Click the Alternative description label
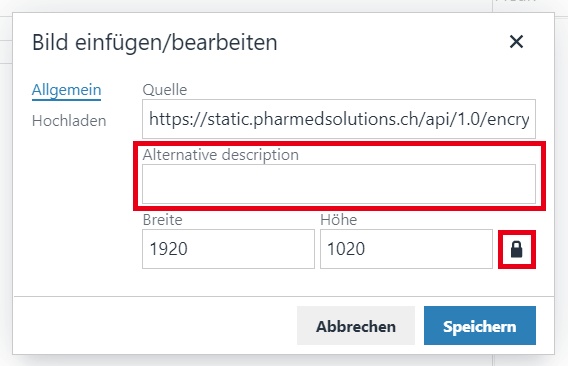The width and height of the screenshot is (568, 366). 221,155
